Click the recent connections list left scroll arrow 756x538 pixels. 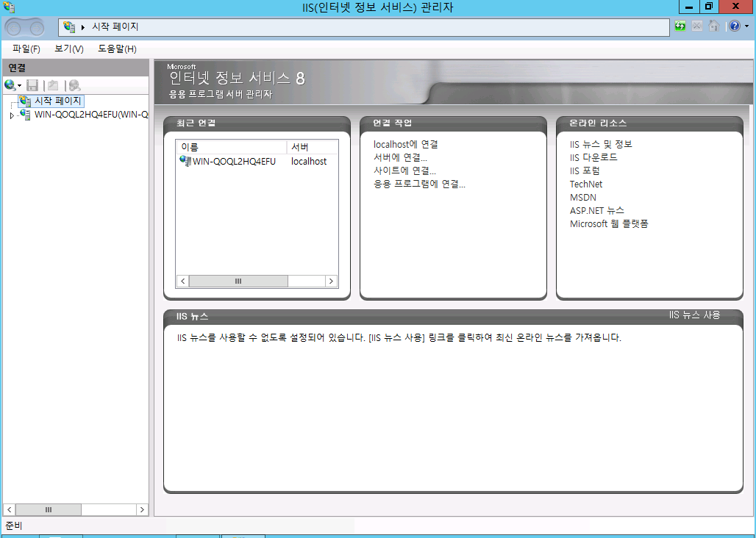pyautogui.click(x=182, y=281)
